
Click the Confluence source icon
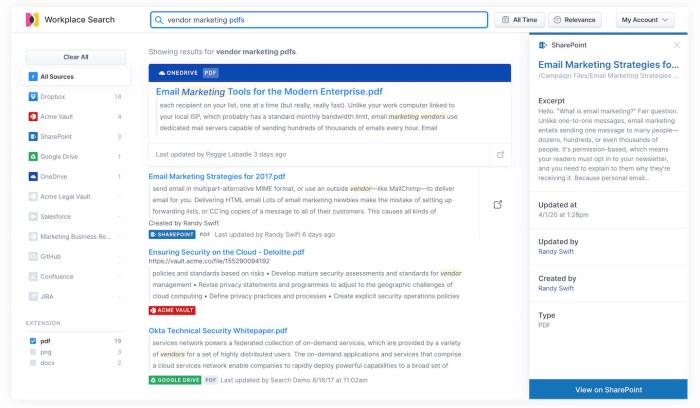(33, 277)
